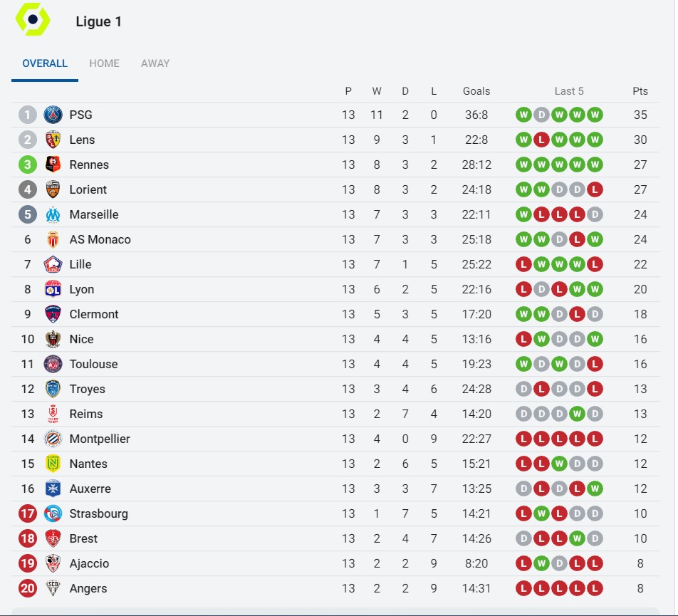
Task: Click the Ligue 1 league logo
Action: coord(33,19)
